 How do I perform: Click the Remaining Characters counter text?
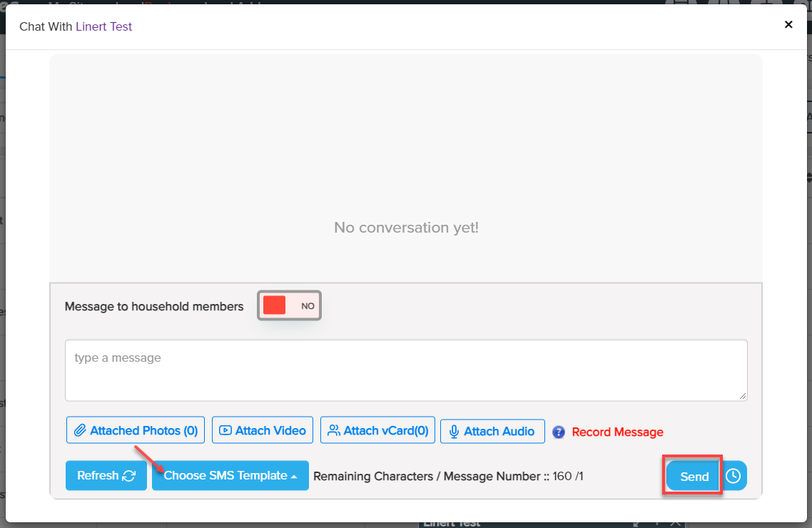pyautogui.click(x=448, y=476)
